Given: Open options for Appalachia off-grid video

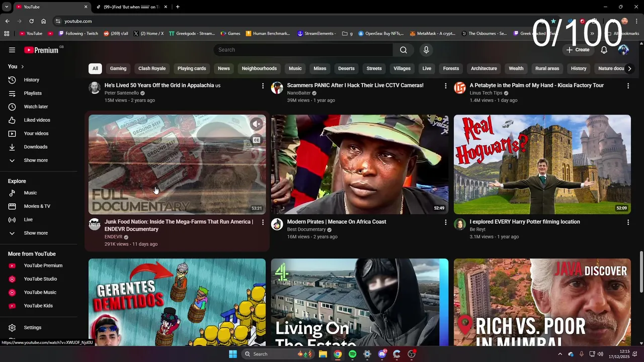Looking at the screenshot, I should pos(263,86).
